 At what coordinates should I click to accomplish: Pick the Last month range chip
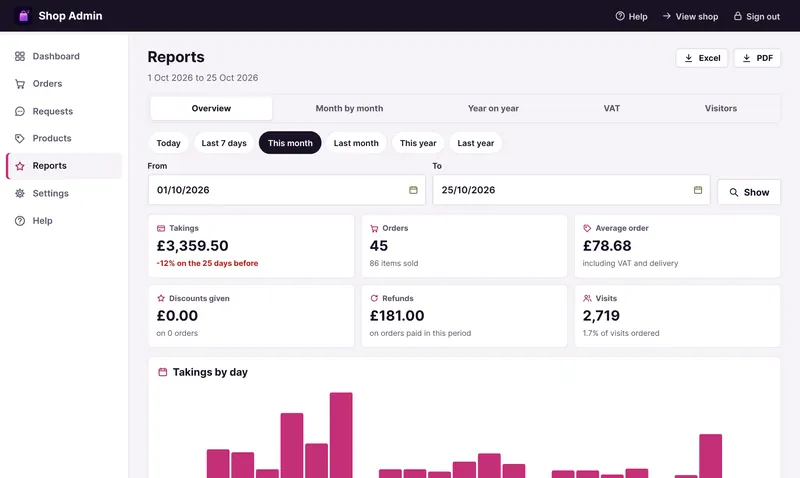pyautogui.click(x=356, y=143)
